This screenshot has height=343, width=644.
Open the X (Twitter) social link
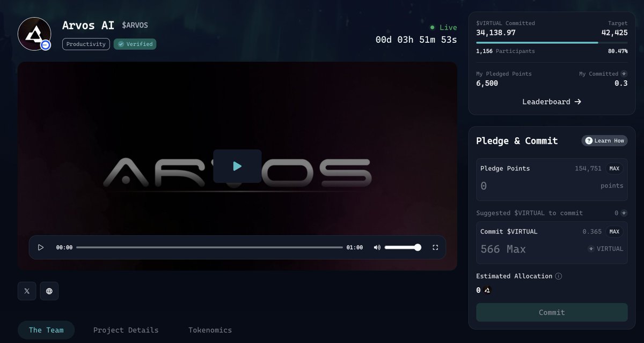(x=27, y=291)
